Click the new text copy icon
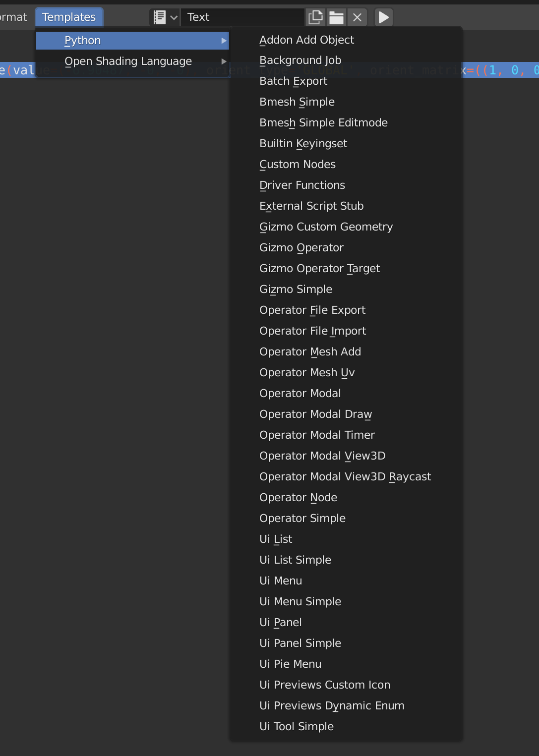Screen dimensions: 539x756 [315, 17]
